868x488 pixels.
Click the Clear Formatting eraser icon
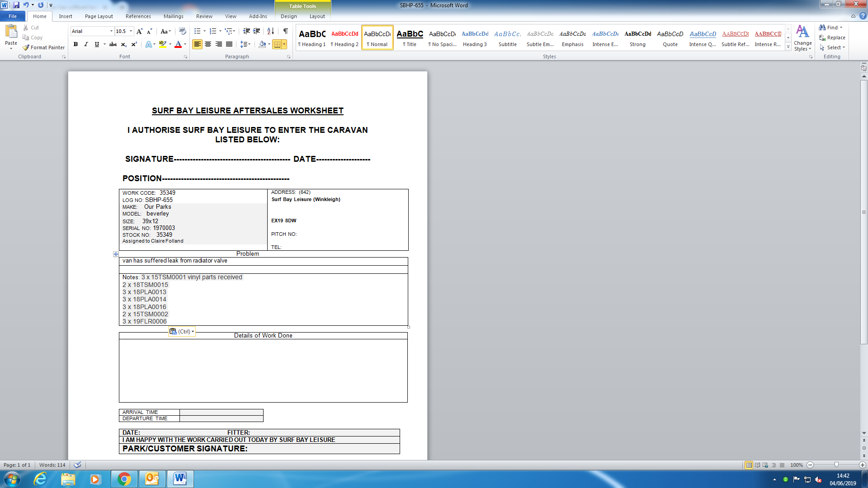pos(183,31)
